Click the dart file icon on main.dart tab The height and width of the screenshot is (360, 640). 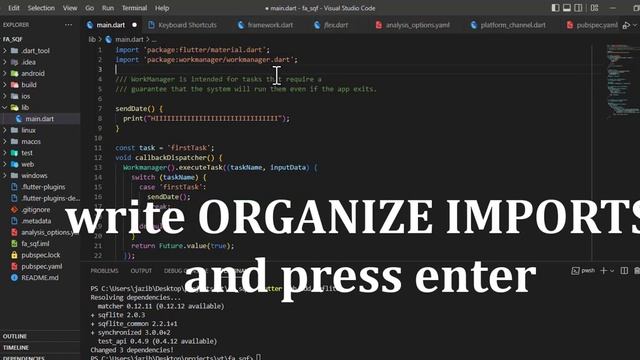[90, 25]
